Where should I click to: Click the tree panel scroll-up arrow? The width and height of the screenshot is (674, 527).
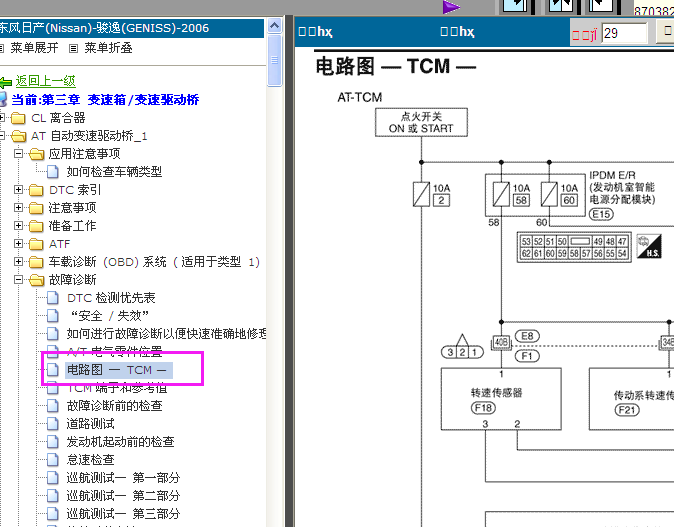tap(274, 26)
